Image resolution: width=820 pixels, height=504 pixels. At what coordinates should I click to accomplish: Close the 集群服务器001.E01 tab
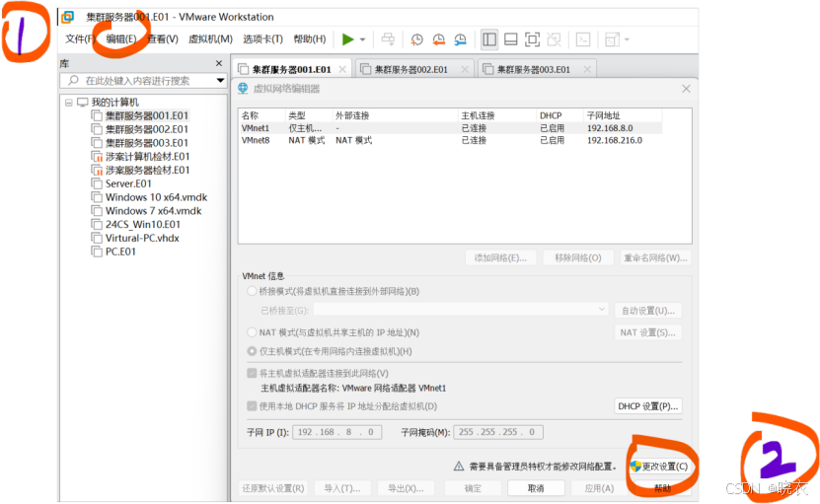342,70
